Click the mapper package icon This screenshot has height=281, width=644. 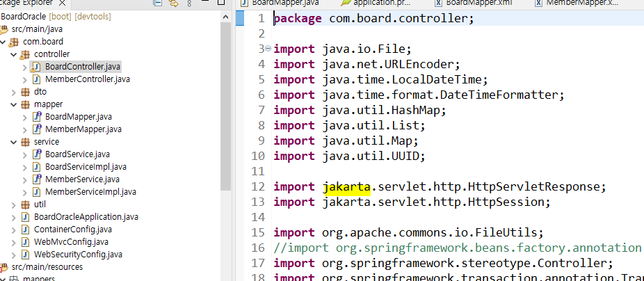coord(26,104)
